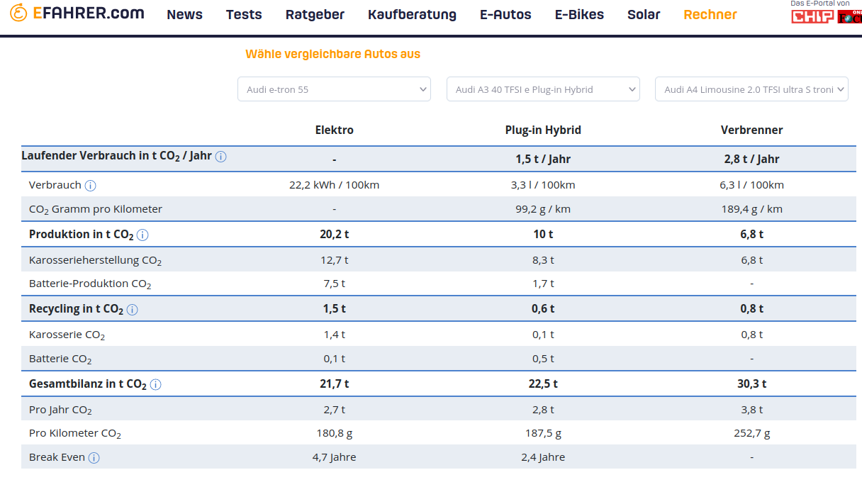The height and width of the screenshot is (504, 862).
Task: Click the Verbrenner column header
Action: point(752,130)
